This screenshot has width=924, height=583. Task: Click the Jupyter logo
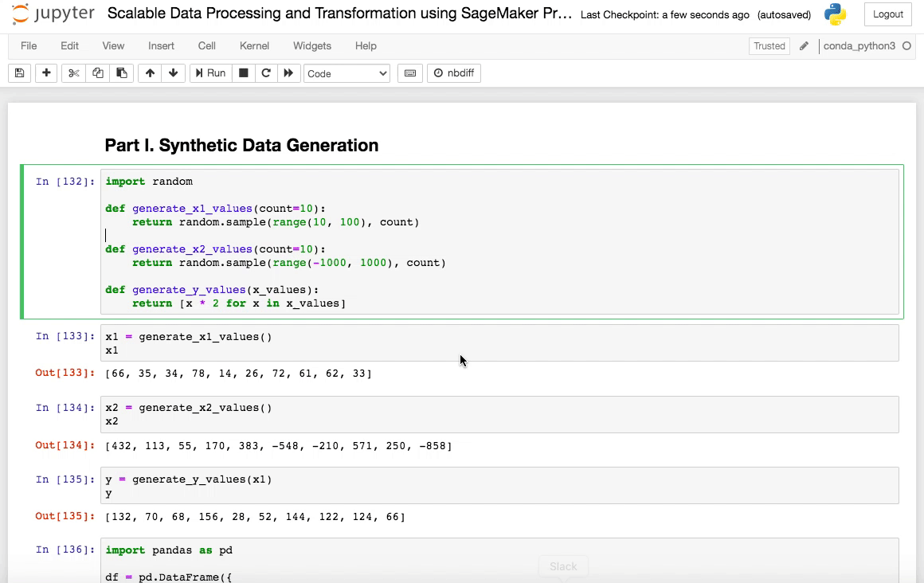coord(53,14)
